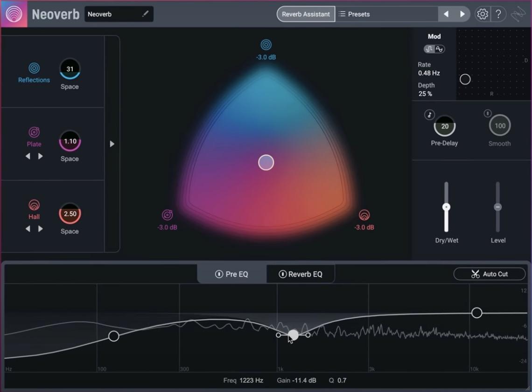Click the preset name field Neoverb
The image size is (532, 392).
pos(119,14)
